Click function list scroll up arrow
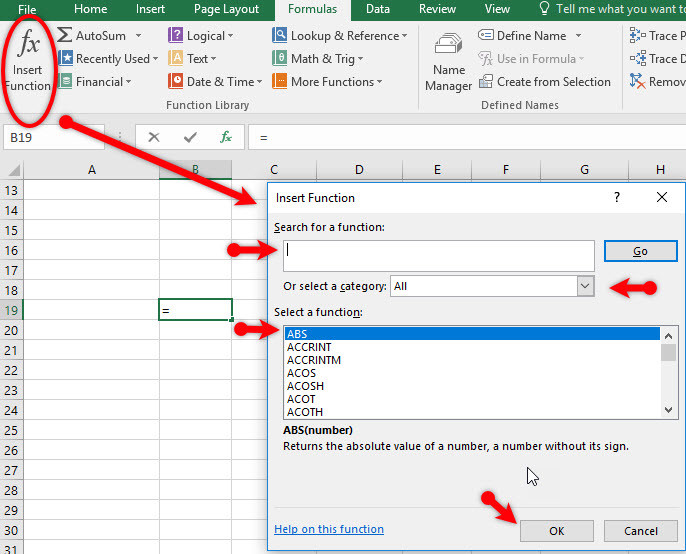Screen dimensions: 686x554 [668, 336]
